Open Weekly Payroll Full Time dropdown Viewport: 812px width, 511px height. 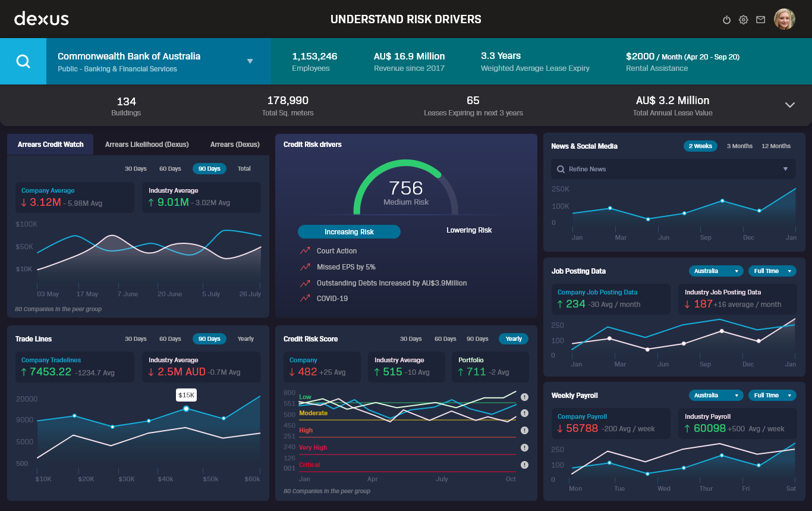pyautogui.click(x=772, y=395)
